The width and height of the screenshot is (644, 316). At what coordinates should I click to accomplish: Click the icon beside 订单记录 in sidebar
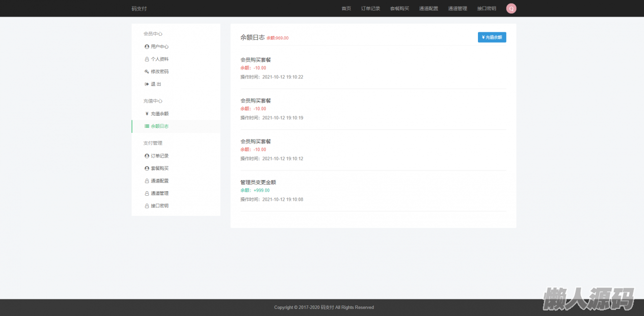147,156
